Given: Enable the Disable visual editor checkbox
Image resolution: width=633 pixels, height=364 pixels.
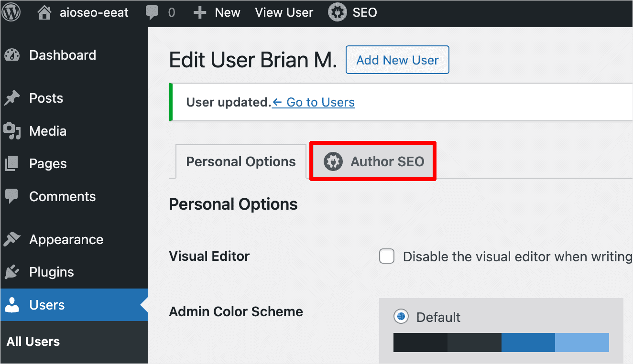Looking at the screenshot, I should [386, 256].
